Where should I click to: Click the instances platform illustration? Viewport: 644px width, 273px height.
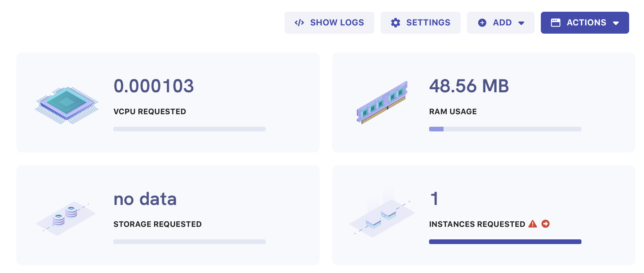381,217
